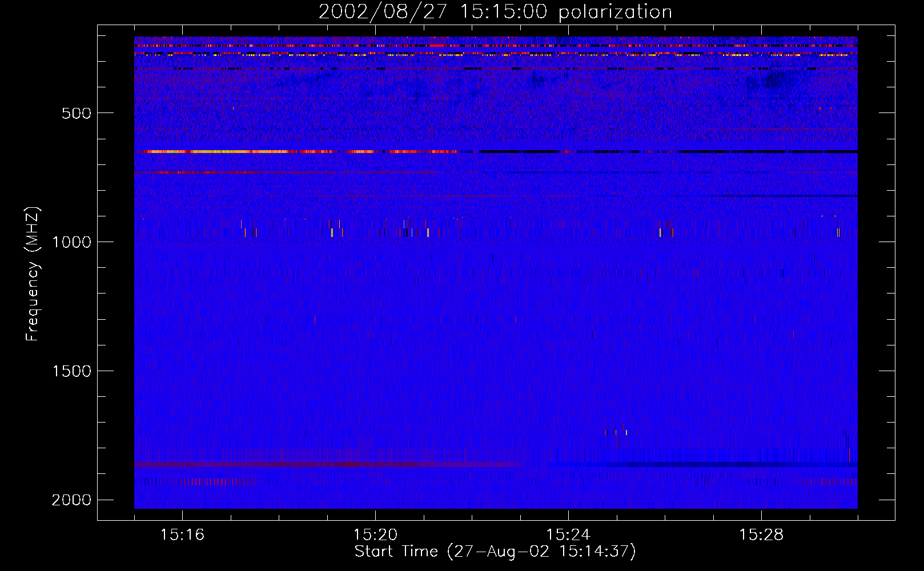Click the 15:20 time tick label
924x571 pixels.
tap(375, 535)
